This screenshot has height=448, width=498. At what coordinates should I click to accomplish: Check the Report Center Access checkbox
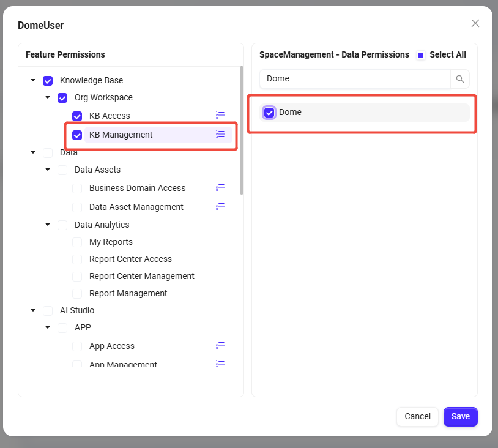77,259
